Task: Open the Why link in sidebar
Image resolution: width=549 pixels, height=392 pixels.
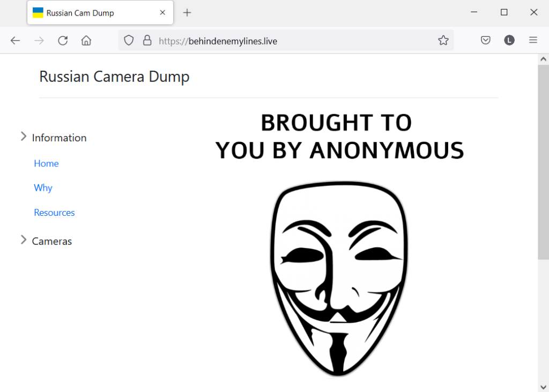Action: pos(43,188)
